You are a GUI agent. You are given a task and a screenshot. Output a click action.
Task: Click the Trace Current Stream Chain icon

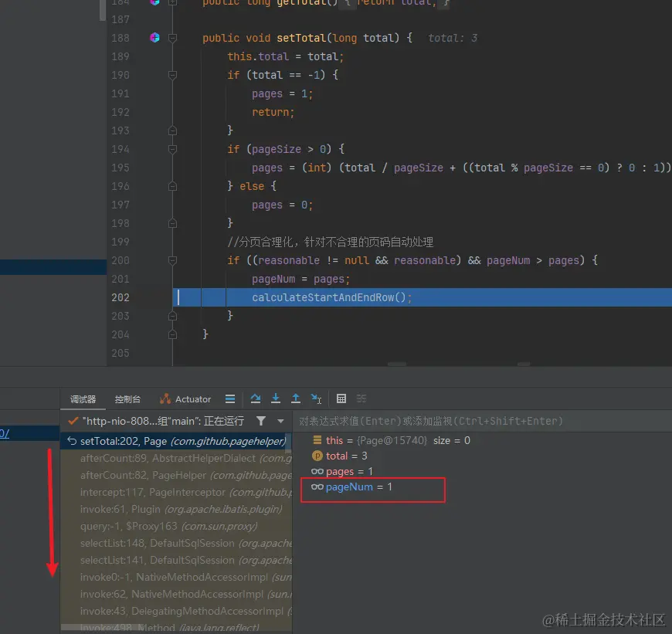point(361,398)
